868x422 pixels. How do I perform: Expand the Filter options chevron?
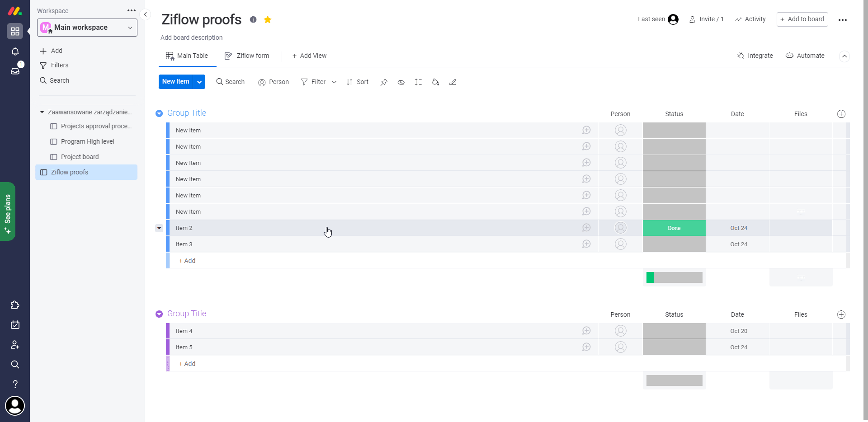(x=334, y=82)
